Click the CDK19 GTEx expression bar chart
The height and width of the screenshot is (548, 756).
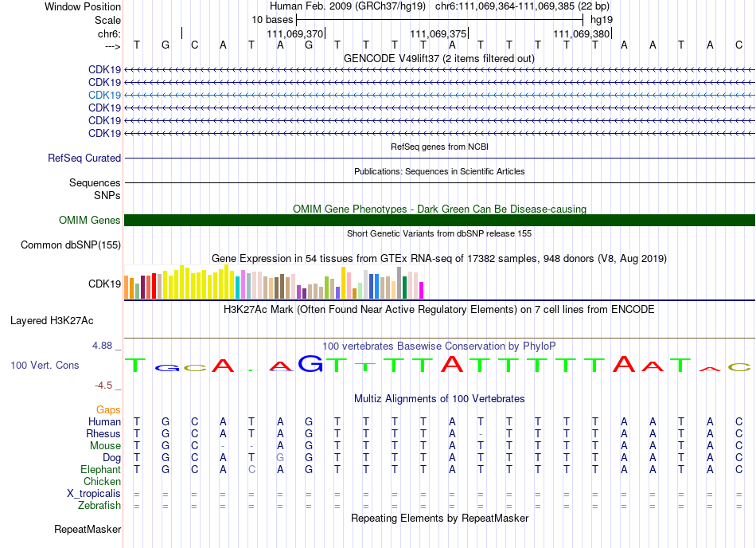pyautogui.click(x=274, y=282)
